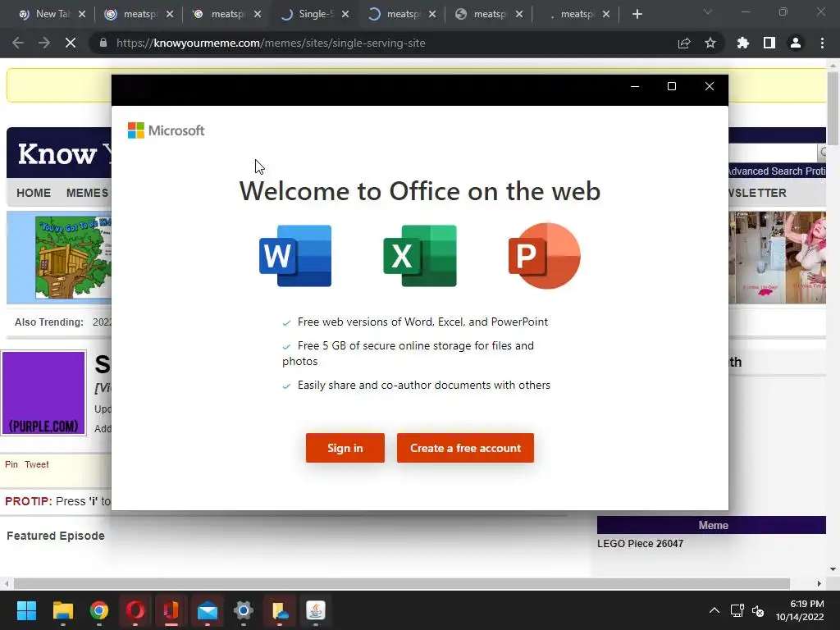Open the clock and date panel
Image resolution: width=840 pixels, height=630 pixels.
click(x=799, y=610)
